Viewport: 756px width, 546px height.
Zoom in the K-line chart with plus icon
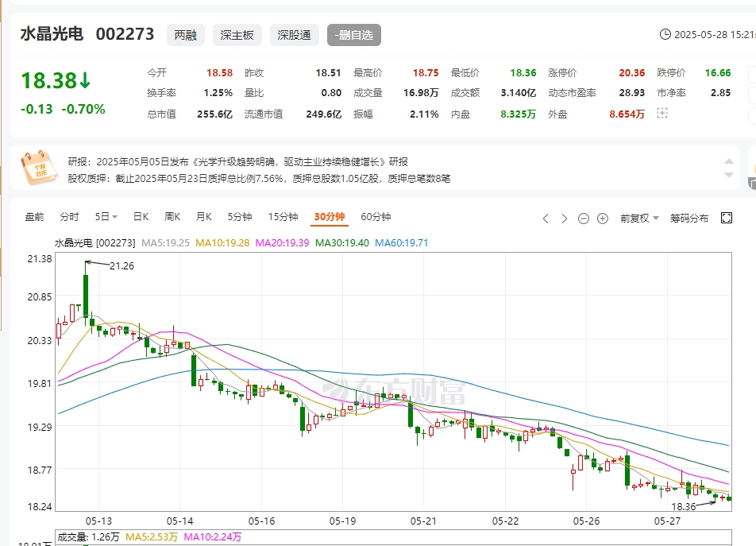point(603,219)
